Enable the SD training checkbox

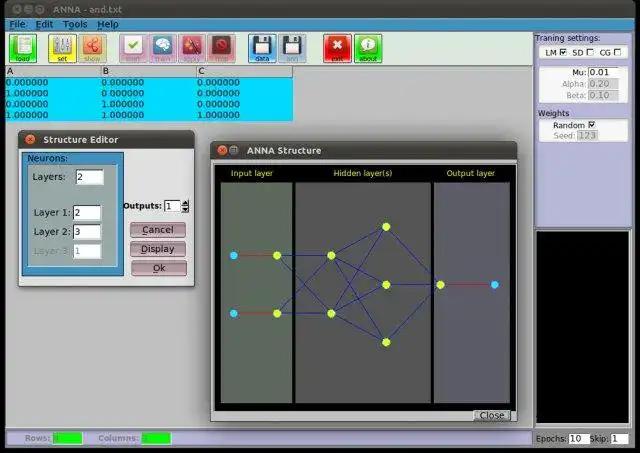(x=590, y=52)
